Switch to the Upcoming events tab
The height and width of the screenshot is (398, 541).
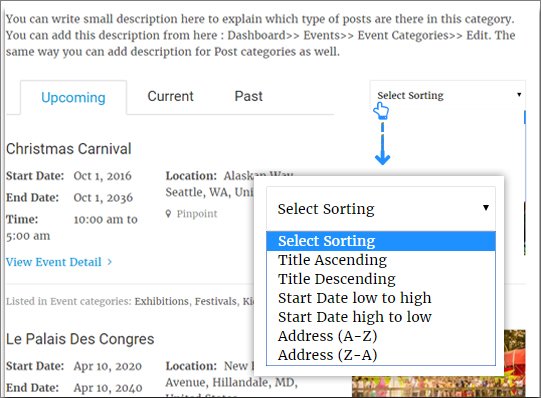tap(73, 98)
